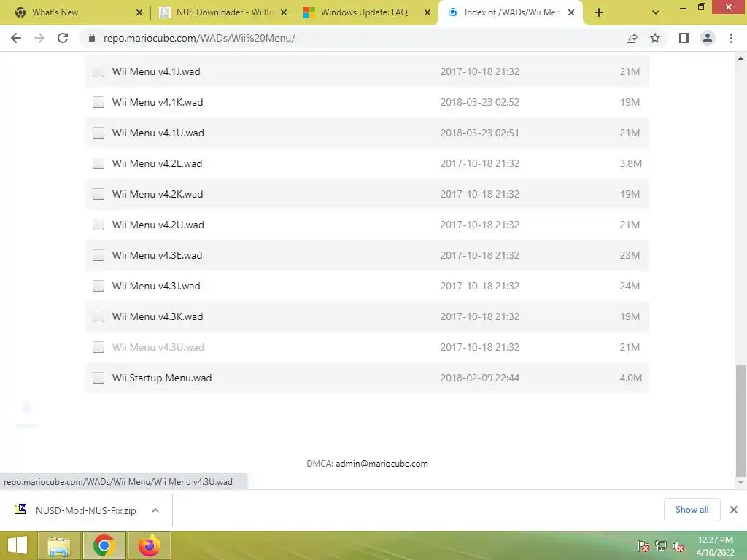Download Wii Menu v4.1J.wad
Viewport: 747px width, 560px height.
pos(156,71)
